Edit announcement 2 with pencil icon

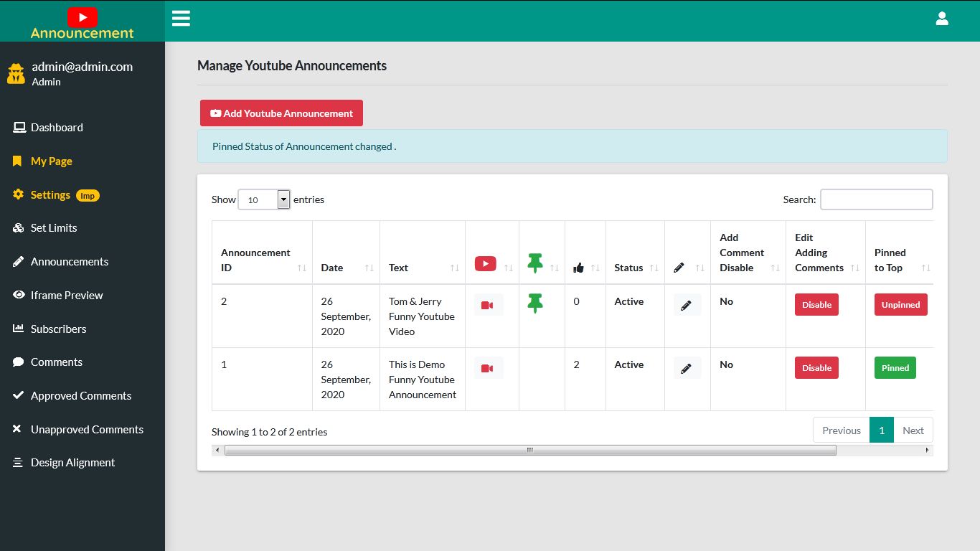tap(687, 305)
